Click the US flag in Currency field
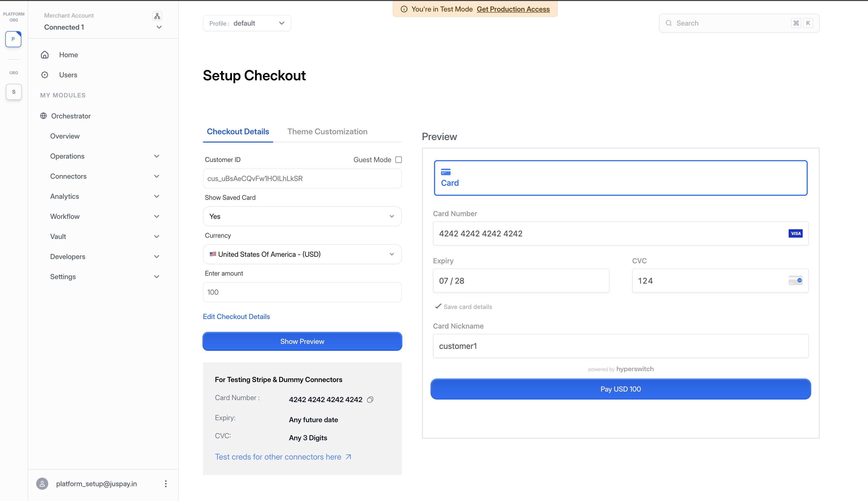This screenshot has height=501, width=868. [x=213, y=254]
